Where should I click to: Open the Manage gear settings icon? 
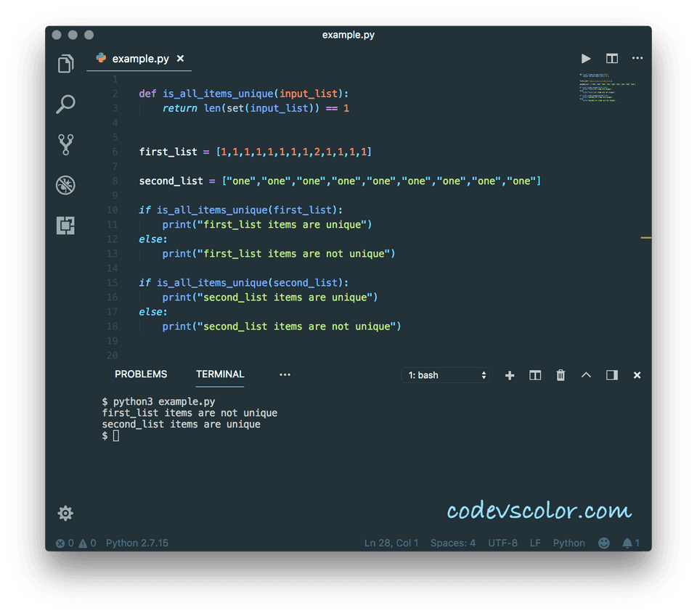coord(65,513)
